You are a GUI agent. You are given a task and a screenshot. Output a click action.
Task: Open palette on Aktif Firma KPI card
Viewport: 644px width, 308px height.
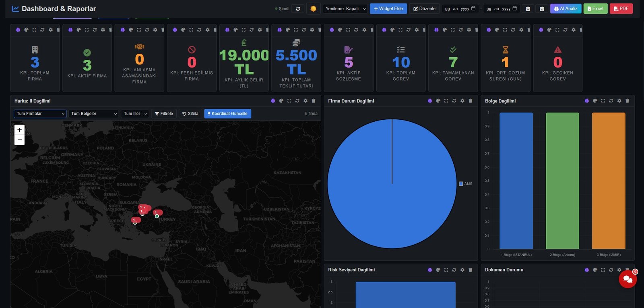click(x=78, y=30)
